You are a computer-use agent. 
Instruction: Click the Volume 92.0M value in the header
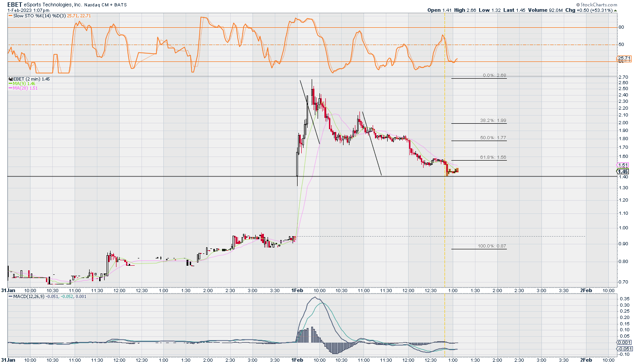tap(546, 10)
